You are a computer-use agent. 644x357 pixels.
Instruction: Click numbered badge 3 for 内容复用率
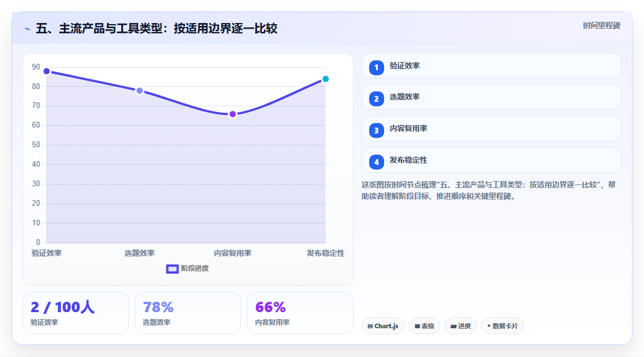tap(376, 130)
